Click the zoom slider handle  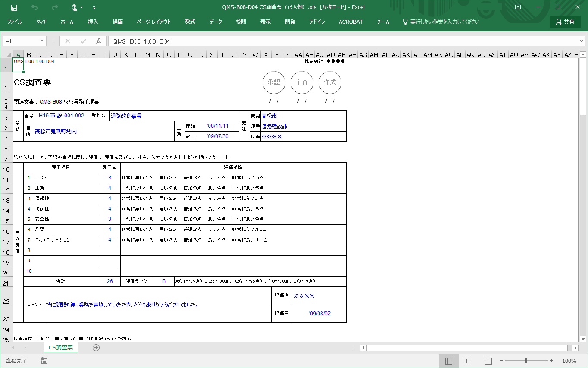coord(526,361)
